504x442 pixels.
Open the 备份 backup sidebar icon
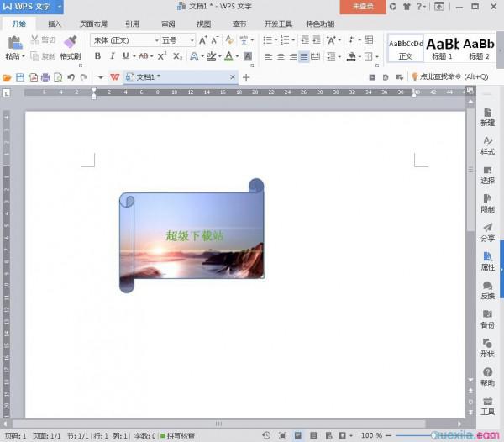(487, 318)
